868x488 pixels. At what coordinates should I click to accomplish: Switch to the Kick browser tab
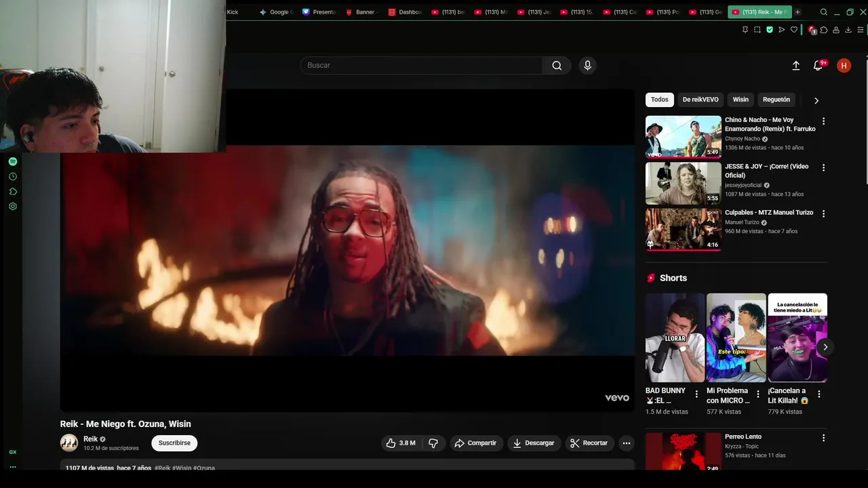(x=233, y=12)
